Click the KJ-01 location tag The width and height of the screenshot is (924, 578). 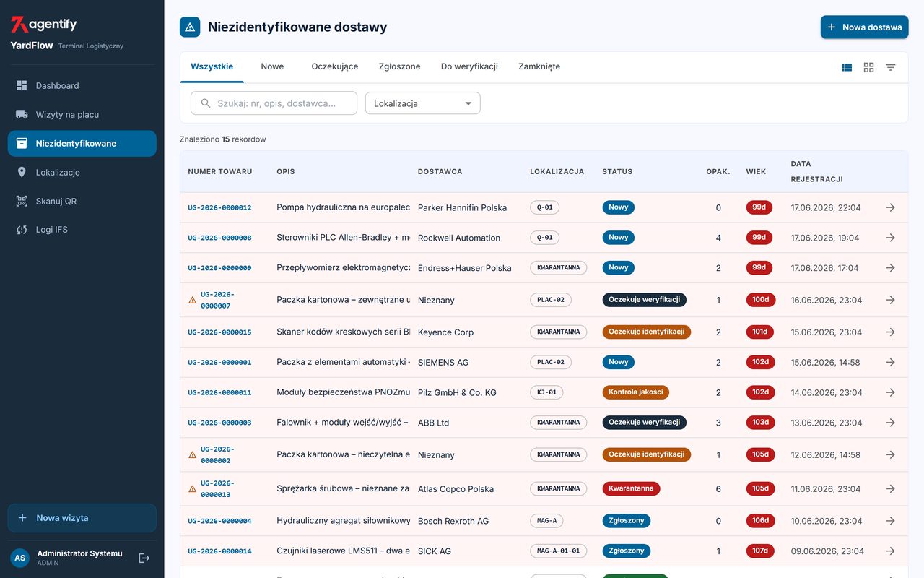(546, 392)
